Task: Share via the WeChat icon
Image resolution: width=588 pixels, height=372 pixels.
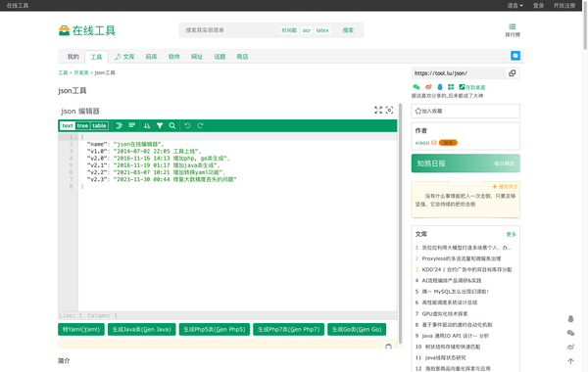Action: coord(416,87)
